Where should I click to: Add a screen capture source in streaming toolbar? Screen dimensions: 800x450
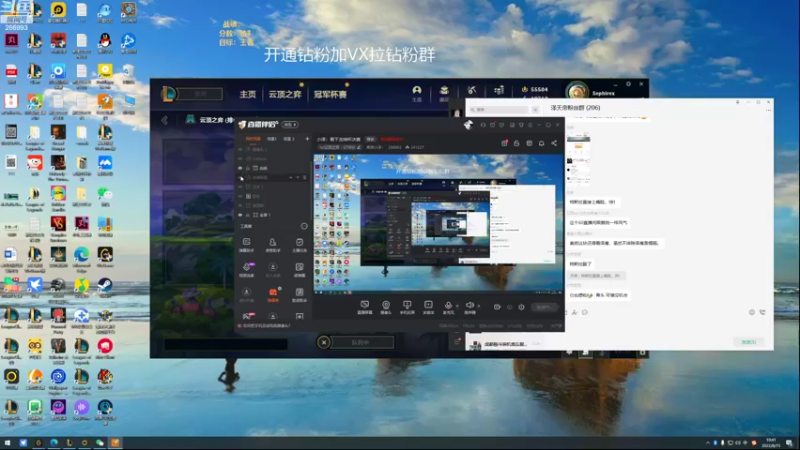364,307
